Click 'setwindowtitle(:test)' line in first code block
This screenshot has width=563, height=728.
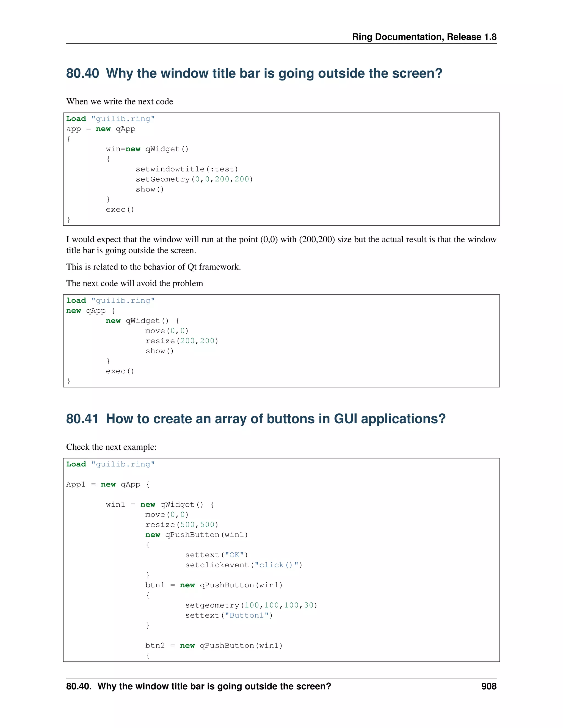point(187,169)
